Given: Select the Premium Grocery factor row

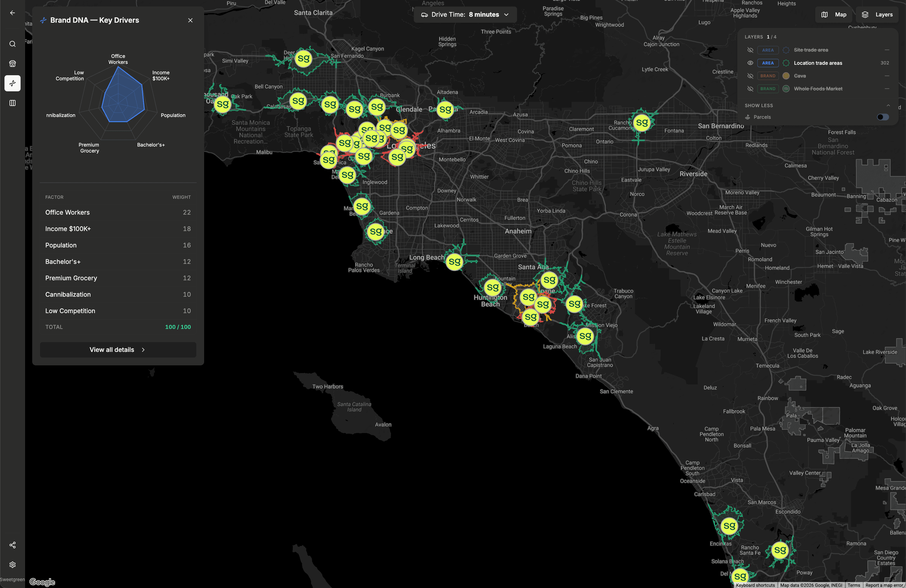Looking at the screenshot, I should [x=118, y=278].
